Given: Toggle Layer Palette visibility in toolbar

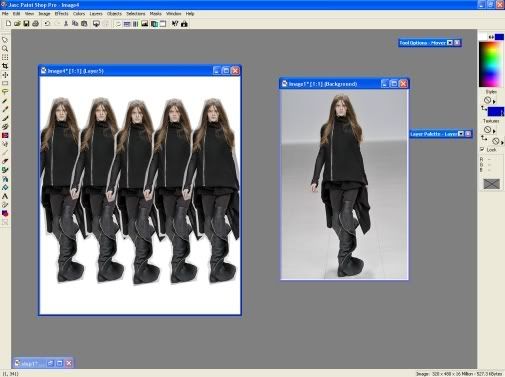Looking at the screenshot, I should (x=154, y=24).
